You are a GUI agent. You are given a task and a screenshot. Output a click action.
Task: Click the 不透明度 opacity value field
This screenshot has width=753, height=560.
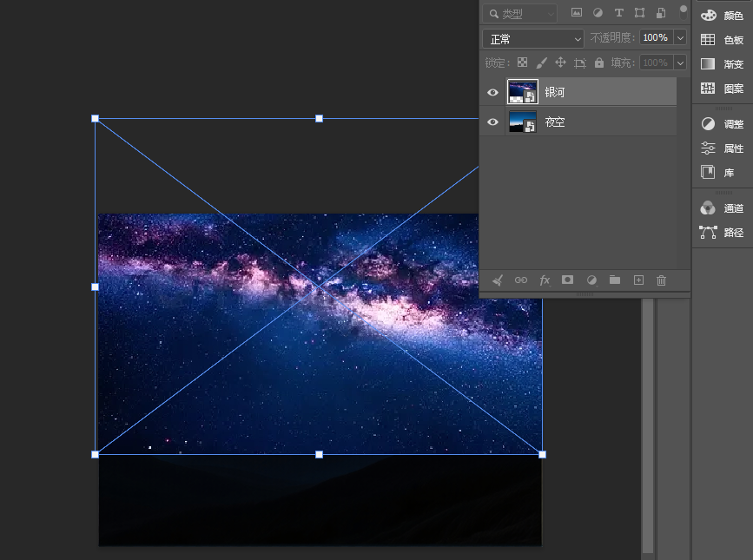click(x=656, y=38)
